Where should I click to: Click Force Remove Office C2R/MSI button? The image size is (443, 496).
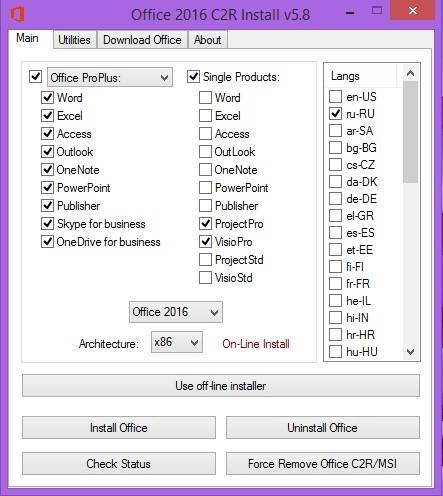click(x=323, y=463)
